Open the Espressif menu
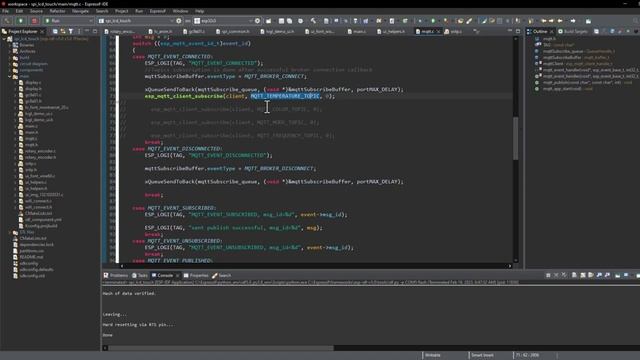The image size is (640, 360). [158, 11]
